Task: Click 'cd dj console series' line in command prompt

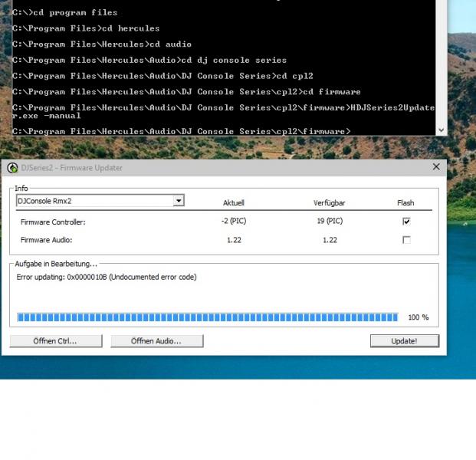Action: coord(149,60)
